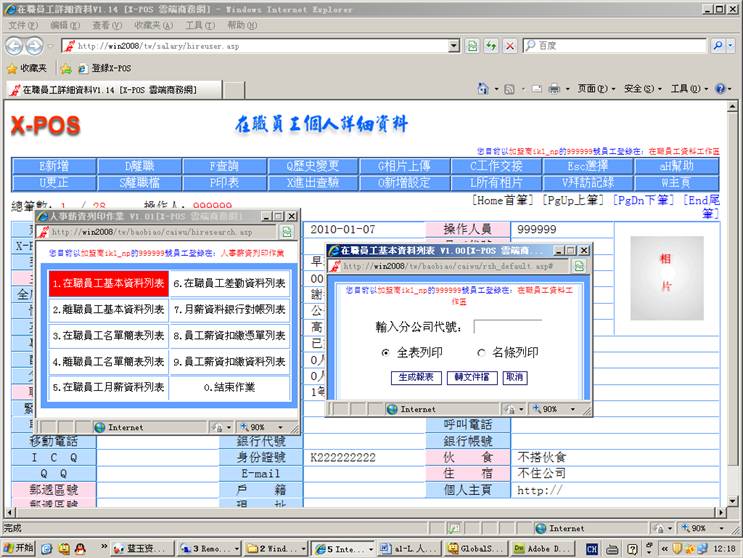Click the browser Back arrow button
Screen dimensions: 743x558
pyautogui.click(x=14, y=46)
